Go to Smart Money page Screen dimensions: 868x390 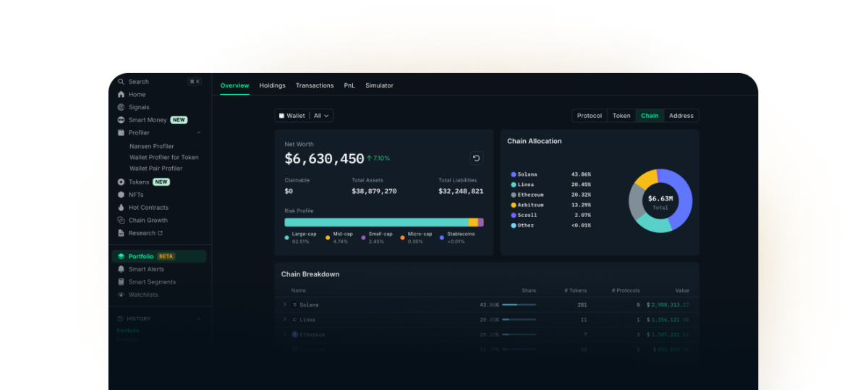[x=148, y=120]
